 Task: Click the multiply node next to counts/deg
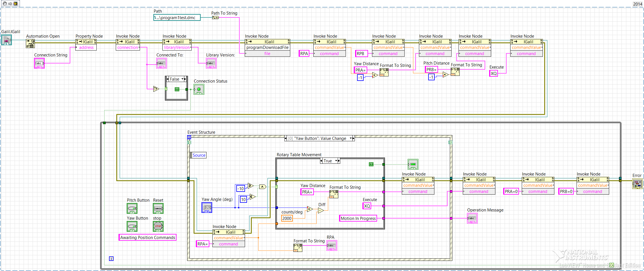point(310,209)
